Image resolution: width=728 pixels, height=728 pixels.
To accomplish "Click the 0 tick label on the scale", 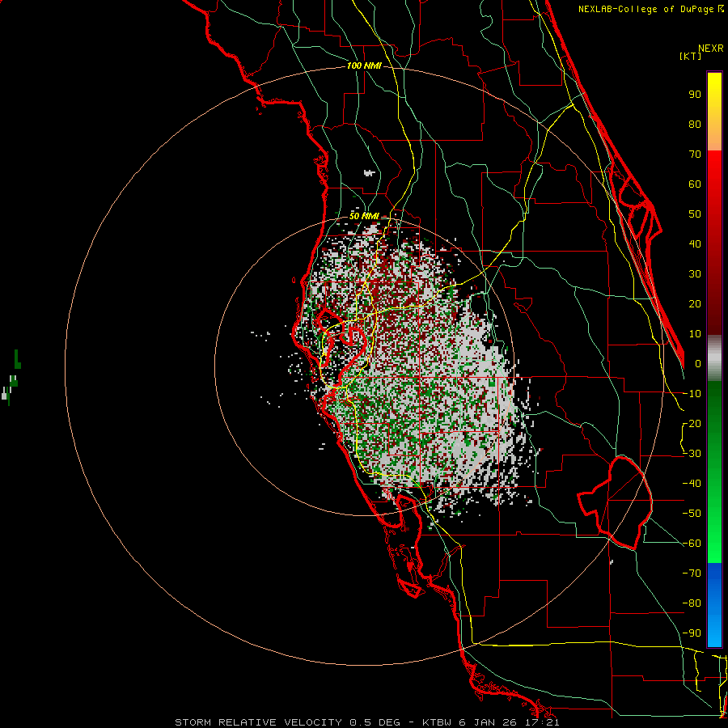I will [698, 364].
